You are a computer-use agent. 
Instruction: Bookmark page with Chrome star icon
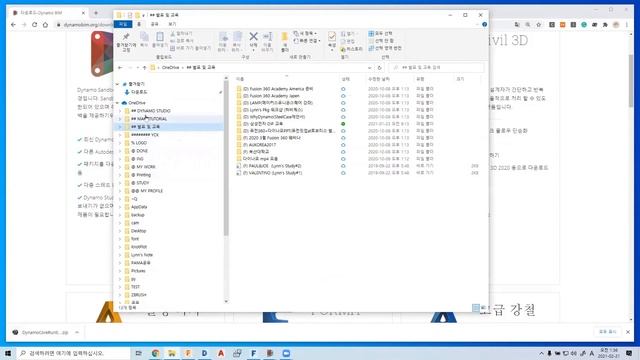[538, 24]
